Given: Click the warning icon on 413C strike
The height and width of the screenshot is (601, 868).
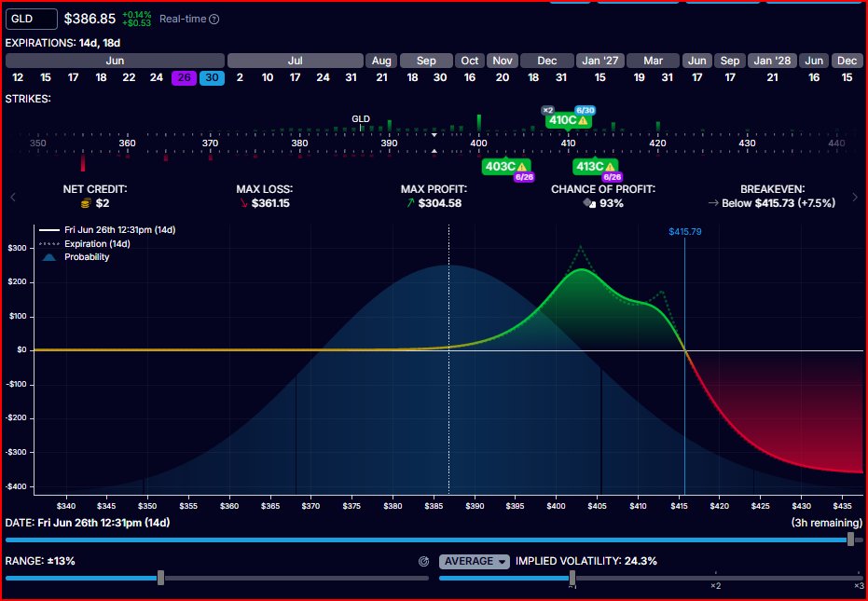Looking at the screenshot, I should coord(610,167).
